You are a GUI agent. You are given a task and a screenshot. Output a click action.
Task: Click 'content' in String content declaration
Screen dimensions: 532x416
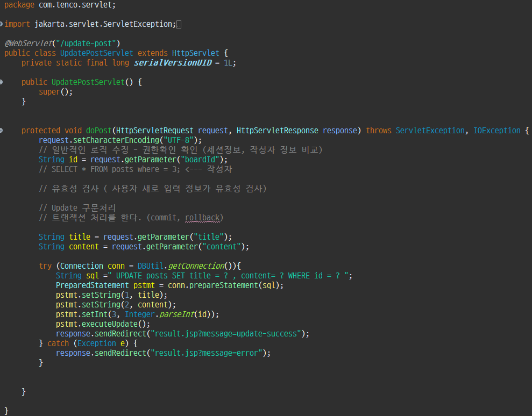(84, 247)
